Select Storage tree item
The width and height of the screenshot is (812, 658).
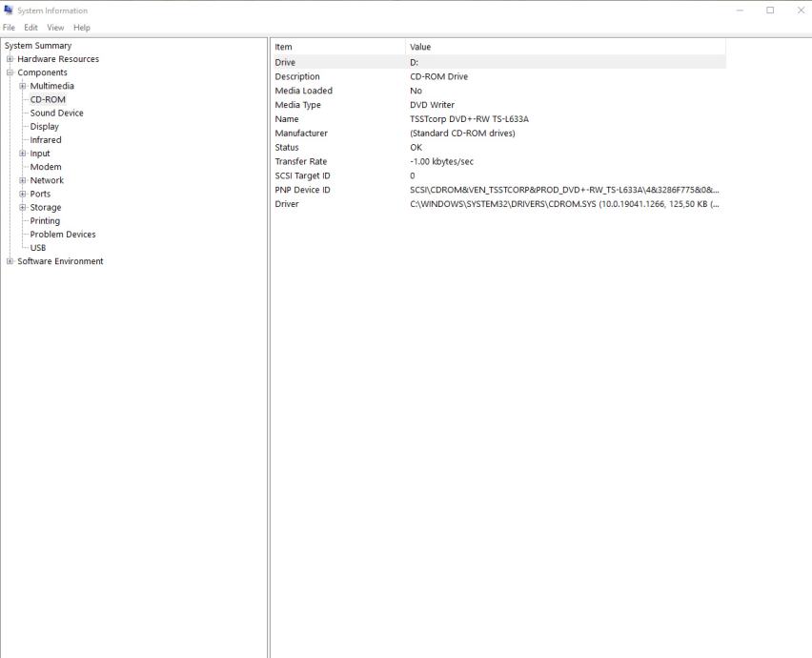click(x=46, y=207)
